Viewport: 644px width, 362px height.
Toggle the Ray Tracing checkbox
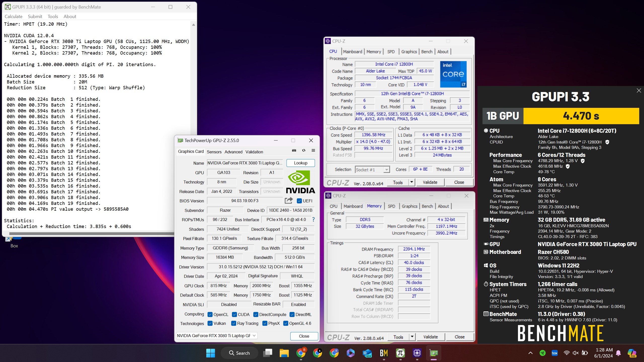coord(234,323)
